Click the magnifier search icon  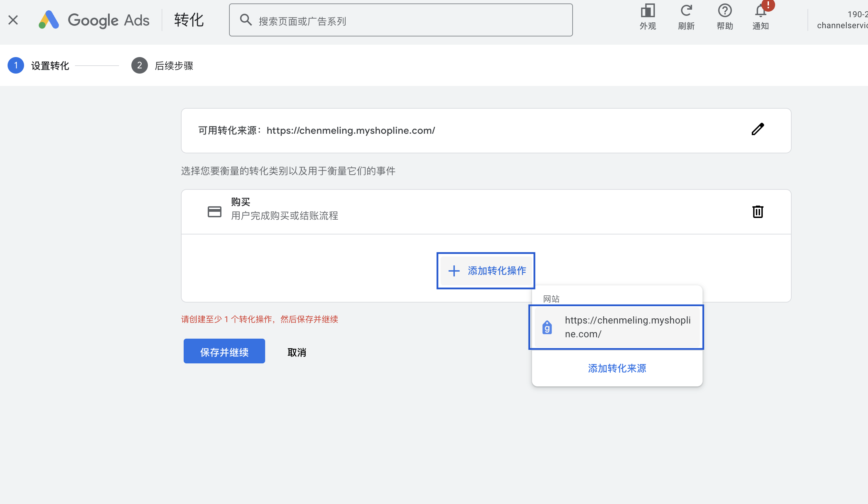246,20
